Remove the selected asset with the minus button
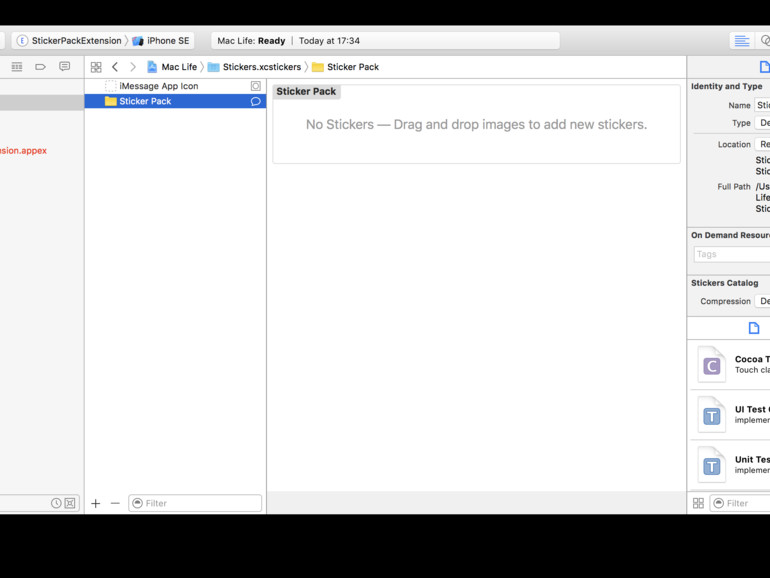This screenshot has height=578, width=770. coord(115,503)
